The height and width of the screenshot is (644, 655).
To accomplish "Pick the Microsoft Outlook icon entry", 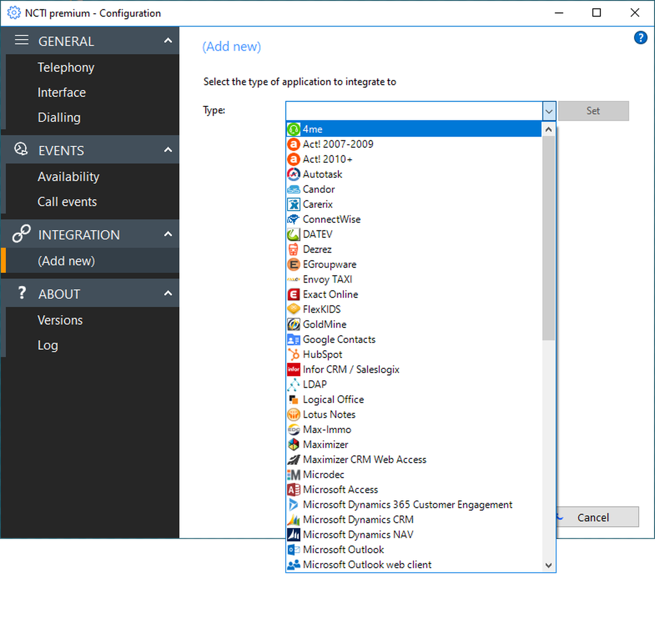I will click(293, 550).
